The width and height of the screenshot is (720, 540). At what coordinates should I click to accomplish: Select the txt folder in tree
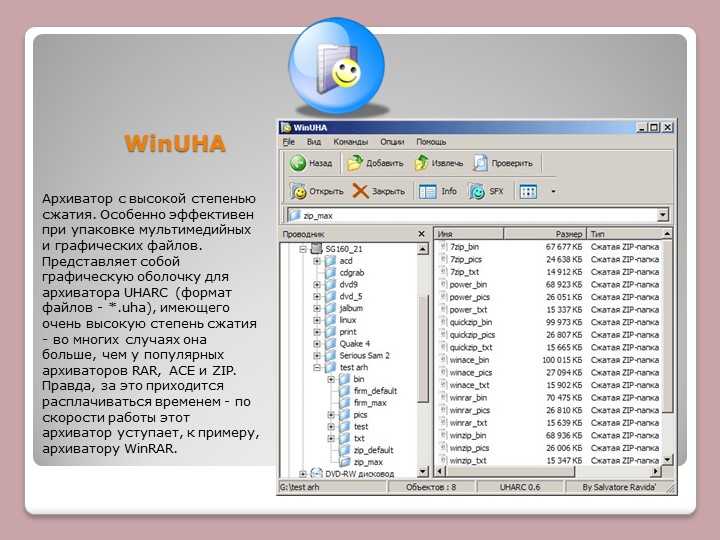tap(359, 439)
